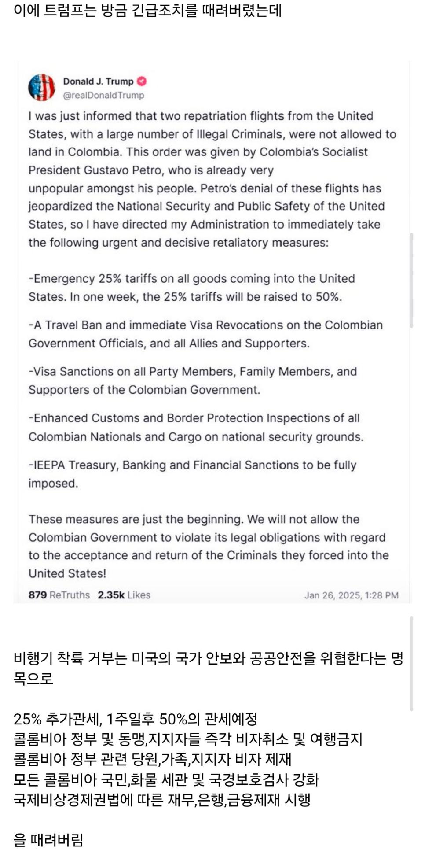Viewport: 425px width, 868px height.
Task: Click the Korean line starting 국제비상경제권법에
Action: (162, 799)
